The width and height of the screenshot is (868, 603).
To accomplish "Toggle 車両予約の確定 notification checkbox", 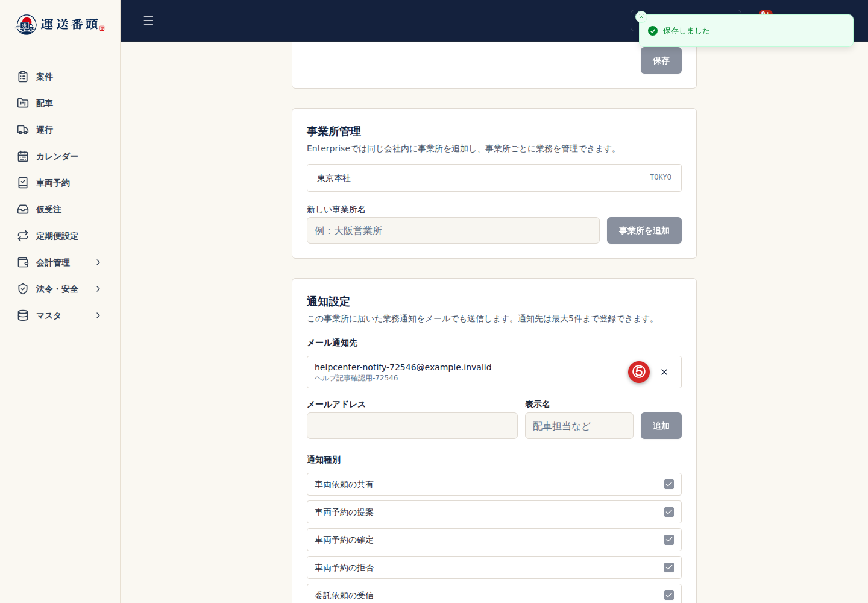I will tap(669, 540).
